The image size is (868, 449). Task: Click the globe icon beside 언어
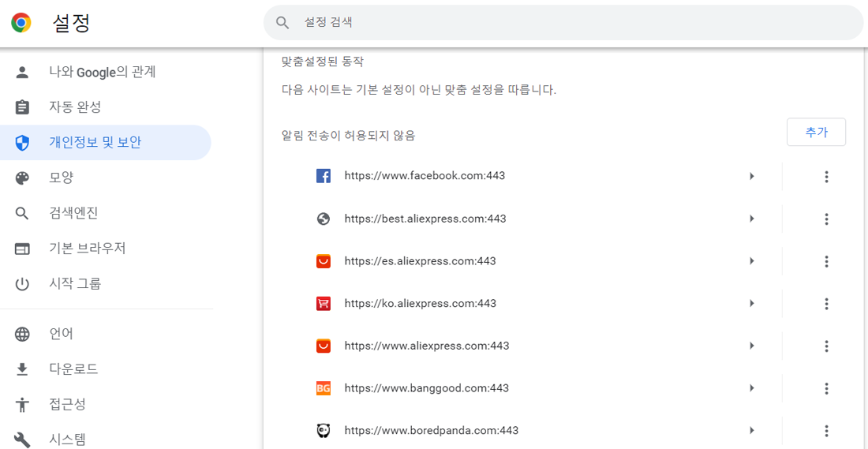pos(22,334)
